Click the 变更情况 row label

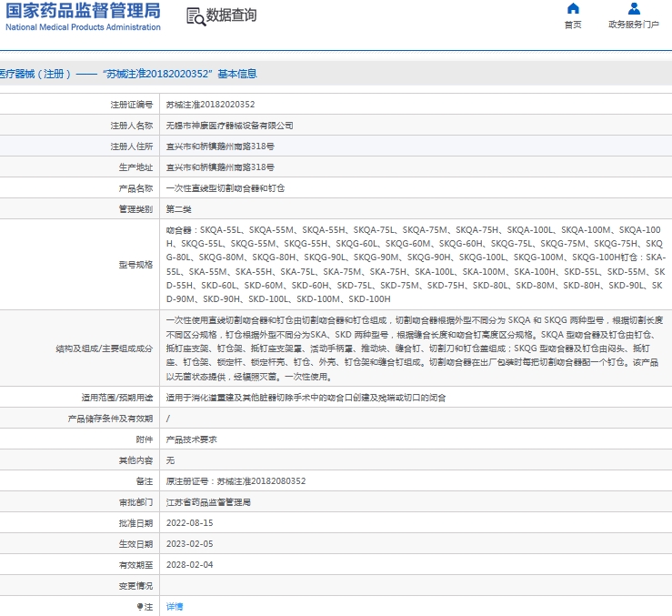pyautogui.click(x=135, y=586)
